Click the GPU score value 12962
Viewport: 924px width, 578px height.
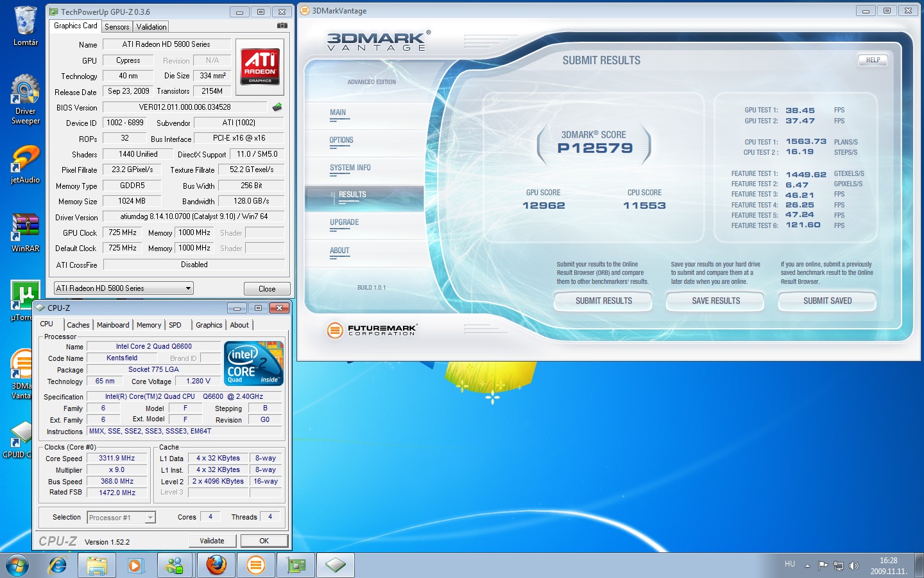[543, 206]
